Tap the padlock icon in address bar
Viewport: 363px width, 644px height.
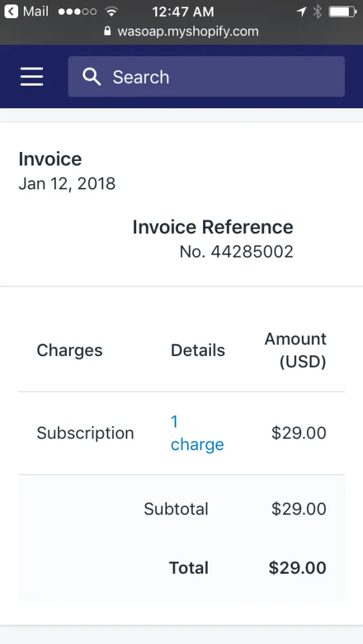point(107,31)
